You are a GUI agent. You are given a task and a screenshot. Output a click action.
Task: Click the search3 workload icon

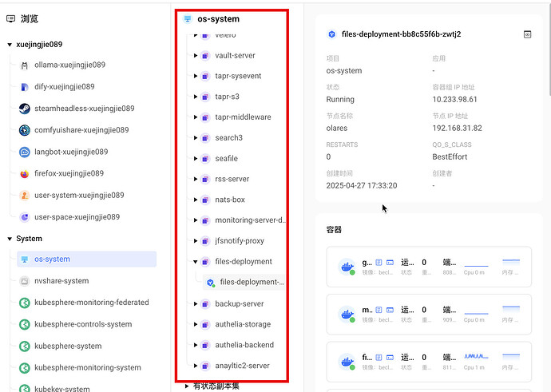205,138
